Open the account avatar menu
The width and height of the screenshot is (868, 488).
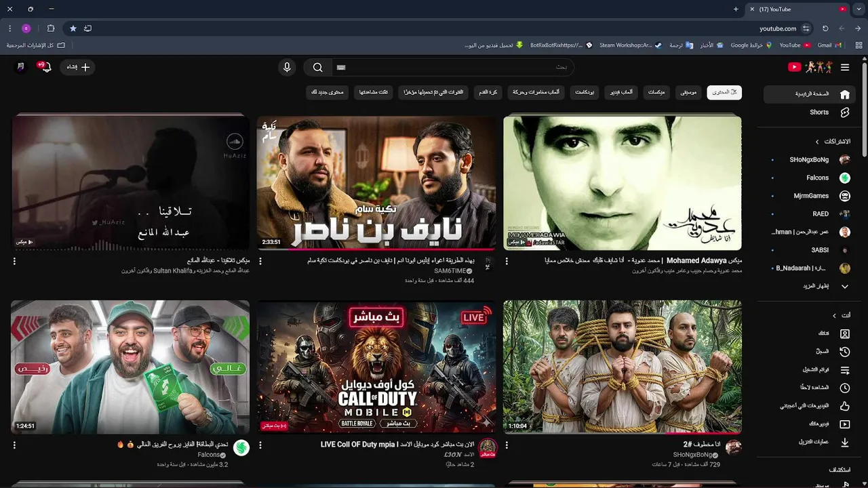(20, 67)
